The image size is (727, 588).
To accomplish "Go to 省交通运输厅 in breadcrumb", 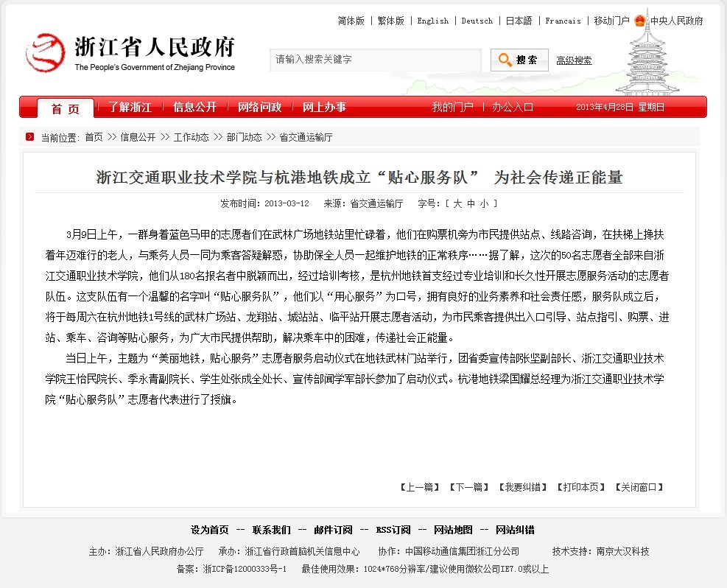I will tap(306, 137).
